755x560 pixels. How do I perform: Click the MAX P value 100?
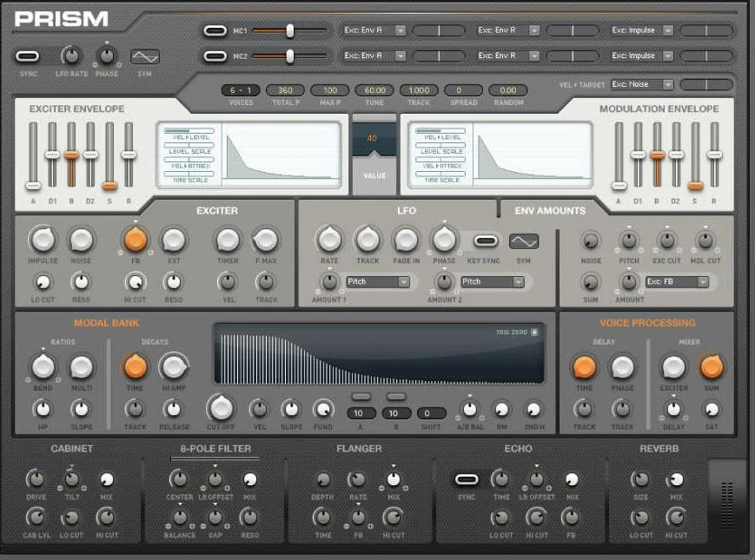pyautogui.click(x=330, y=90)
